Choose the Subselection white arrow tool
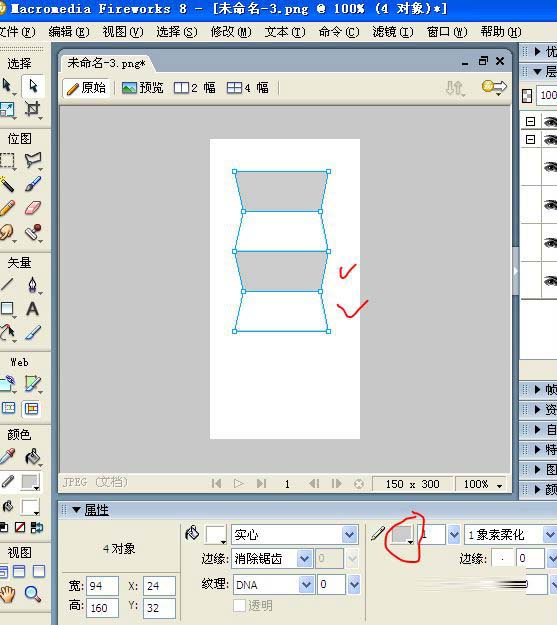Screen dimensions: 557x625 click(33, 85)
